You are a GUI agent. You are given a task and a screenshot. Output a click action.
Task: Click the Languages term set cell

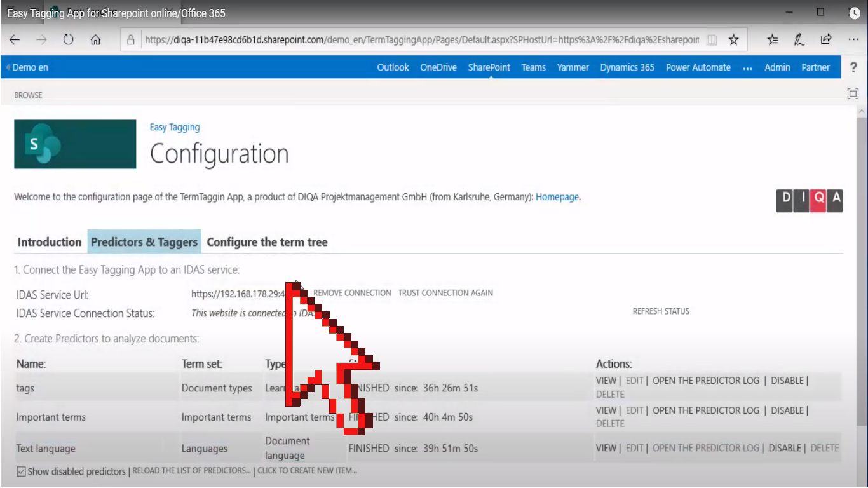pos(205,449)
